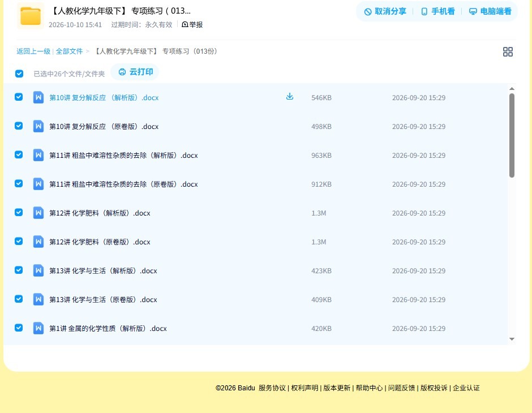532x413 pixels.
Task: Open 全部文件 breadcrumb link
Action: coord(69,51)
